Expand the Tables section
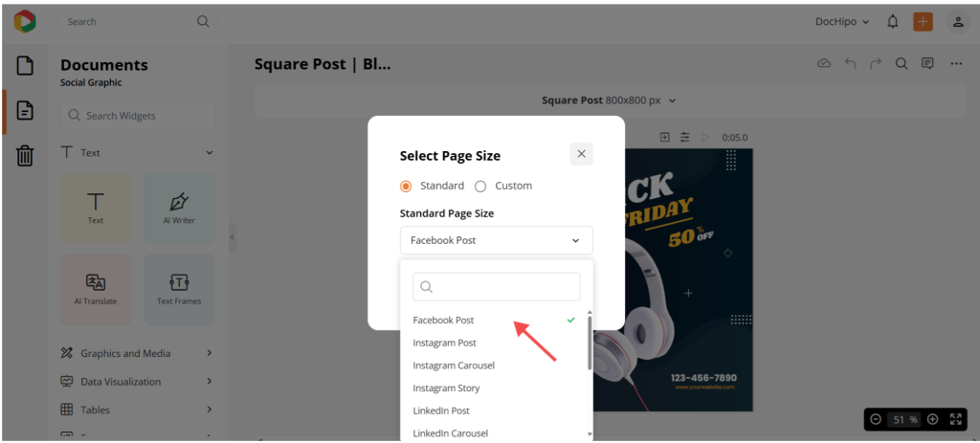The image size is (980, 443). point(137,410)
